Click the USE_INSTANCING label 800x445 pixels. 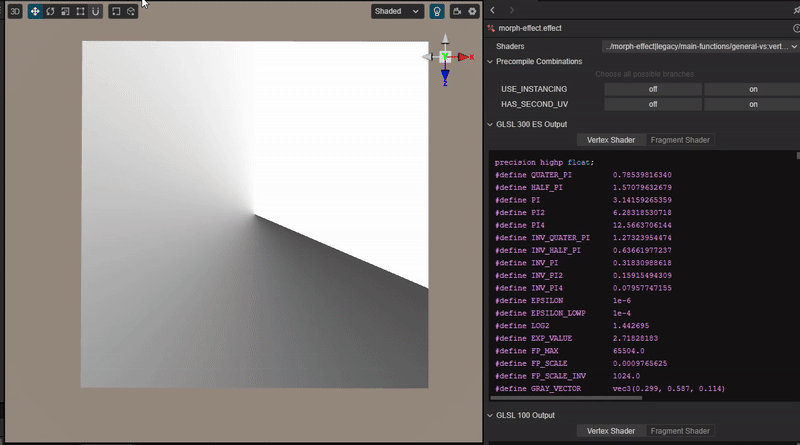coord(534,89)
